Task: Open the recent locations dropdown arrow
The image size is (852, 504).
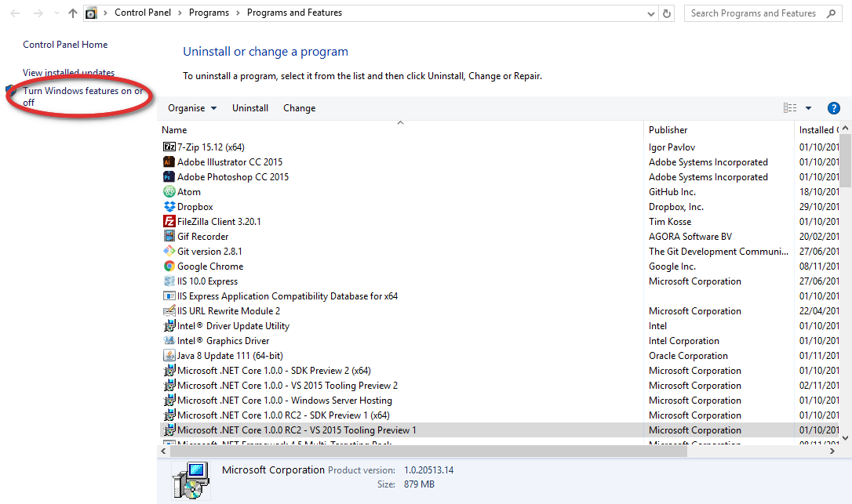Action: click(56, 13)
